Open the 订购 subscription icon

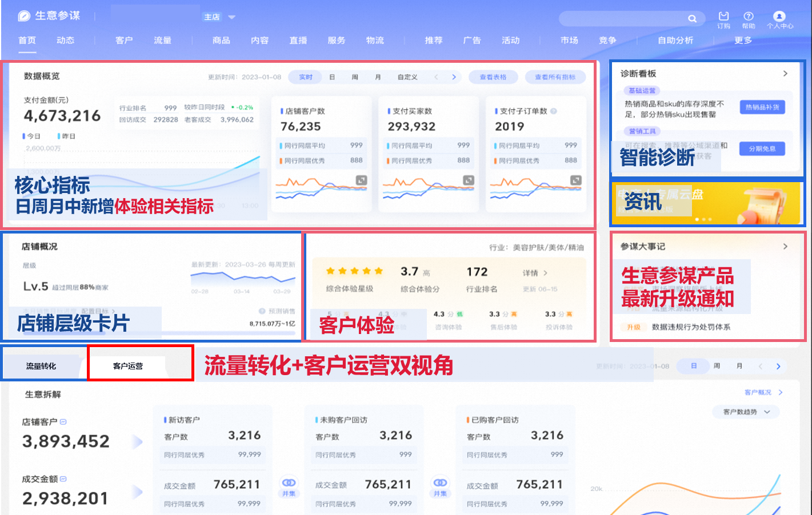click(x=723, y=16)
